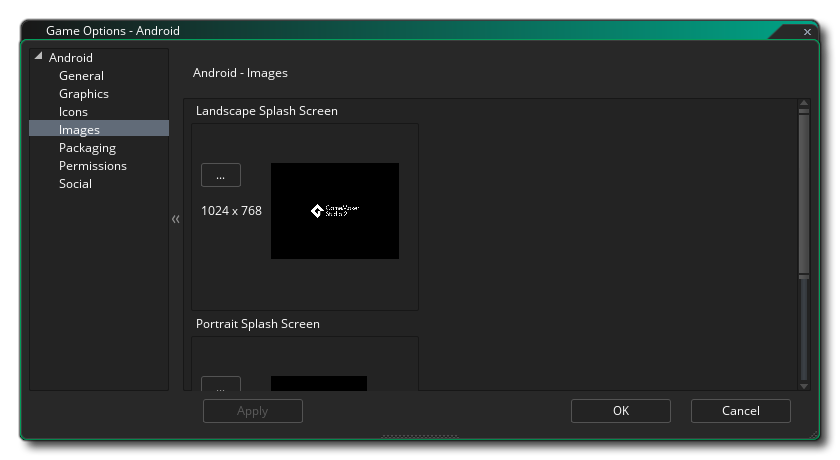Click the Android root tree label
Viewport: 840px width, 460px height.
[71, 57]
